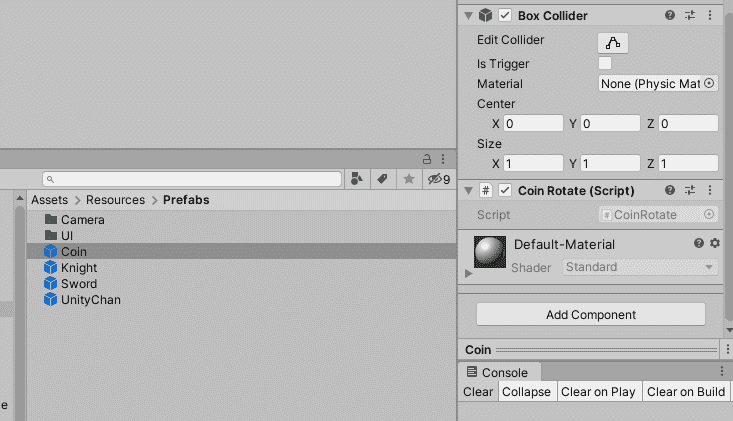Click Project panel scroll up arrow
Viewport: 733px width, 421px height.
pos(20,198)
